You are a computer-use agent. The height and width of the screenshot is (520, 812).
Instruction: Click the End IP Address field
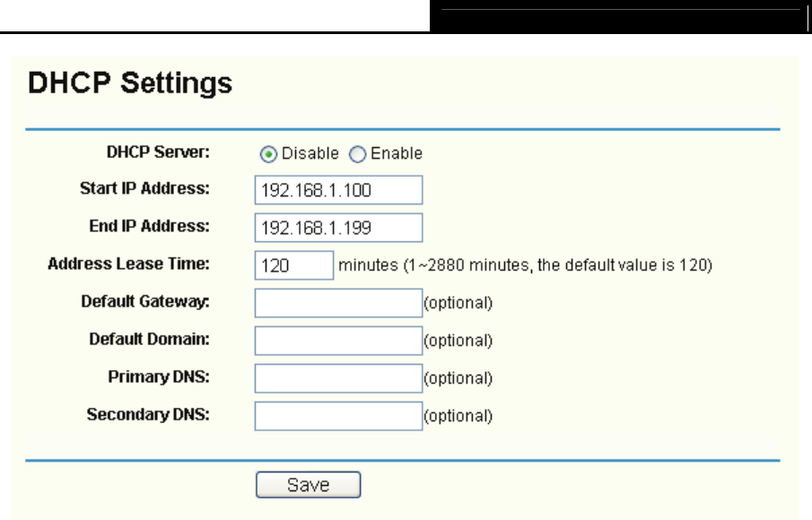pos(338,228)
